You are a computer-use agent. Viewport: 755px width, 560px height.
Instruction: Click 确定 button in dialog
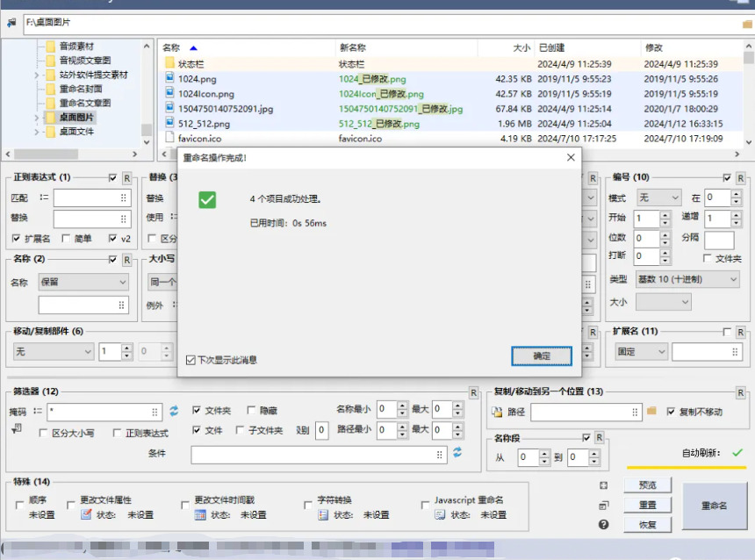pyautogui.click(x=541, y=355)
